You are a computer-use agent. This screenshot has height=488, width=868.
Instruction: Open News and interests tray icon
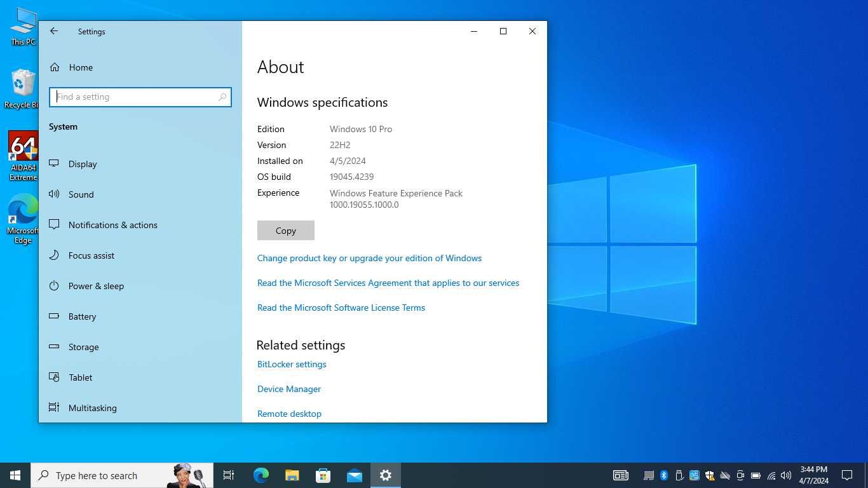[x=621, y=475]
